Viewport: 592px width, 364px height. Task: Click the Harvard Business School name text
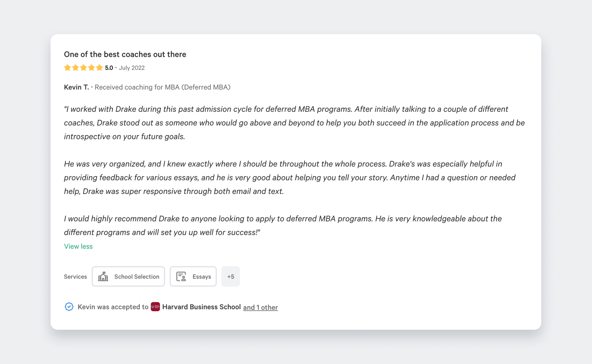[201, 307]
